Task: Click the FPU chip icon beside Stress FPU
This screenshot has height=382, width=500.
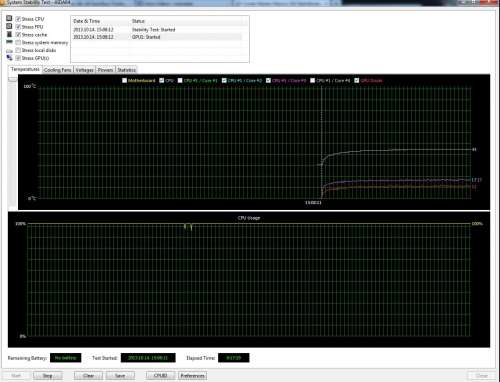Action: point(9,26)
